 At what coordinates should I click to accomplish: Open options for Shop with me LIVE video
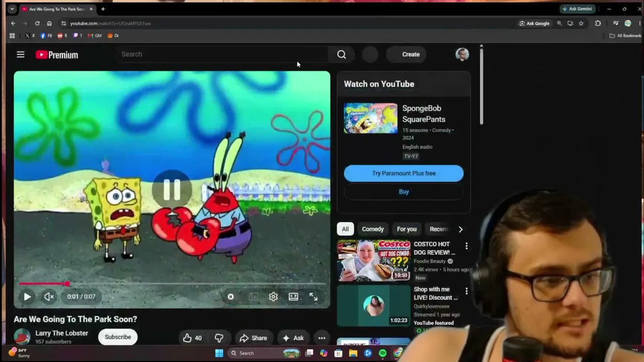coord(466,291)
